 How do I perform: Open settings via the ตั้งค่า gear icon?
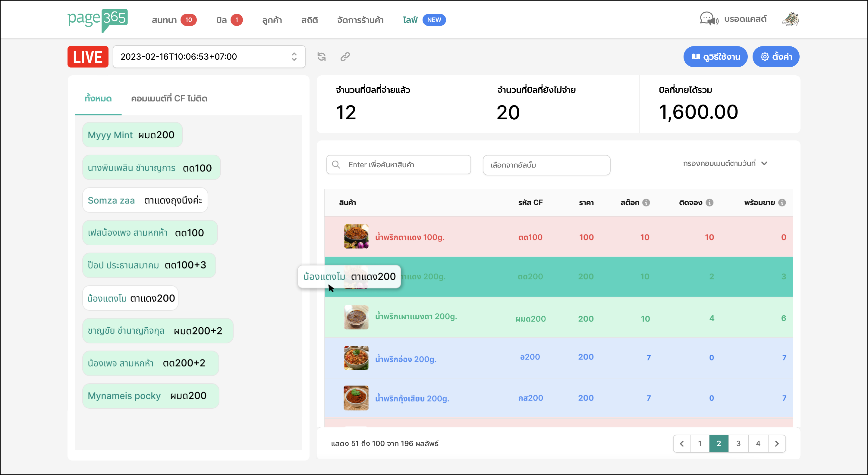(764, 57)
